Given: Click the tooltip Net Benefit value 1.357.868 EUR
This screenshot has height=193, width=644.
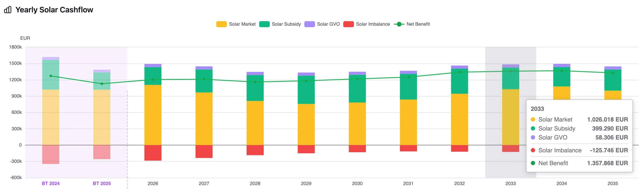Looking at the screenshot, I should 608,163.
